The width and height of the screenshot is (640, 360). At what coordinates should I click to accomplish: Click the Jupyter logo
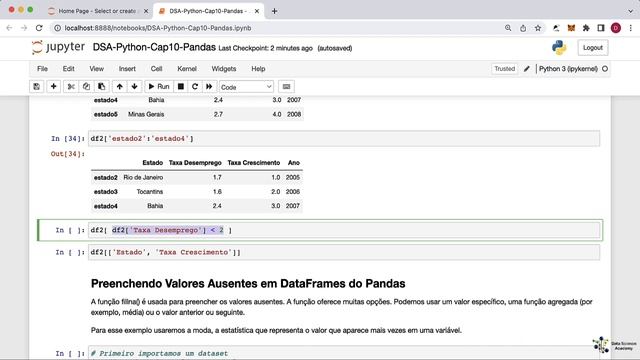pyautogui.click(x=58, y=47)
